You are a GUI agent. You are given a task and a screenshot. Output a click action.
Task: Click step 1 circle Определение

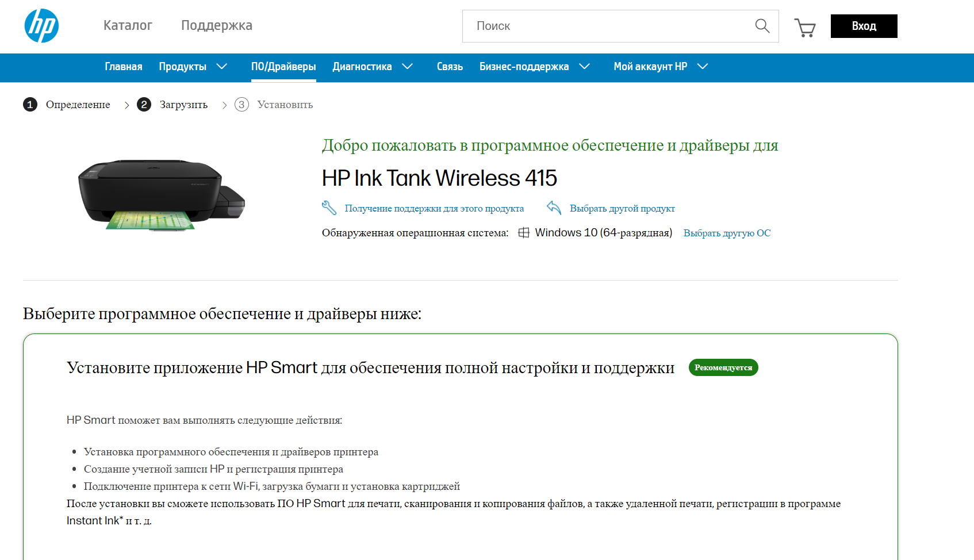click(x=30, y=105)
